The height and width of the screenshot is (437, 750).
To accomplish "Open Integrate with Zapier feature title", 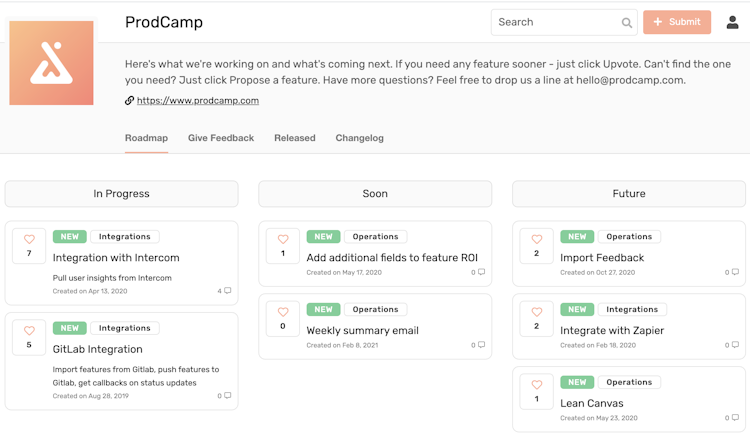I will tap(612, 330).
